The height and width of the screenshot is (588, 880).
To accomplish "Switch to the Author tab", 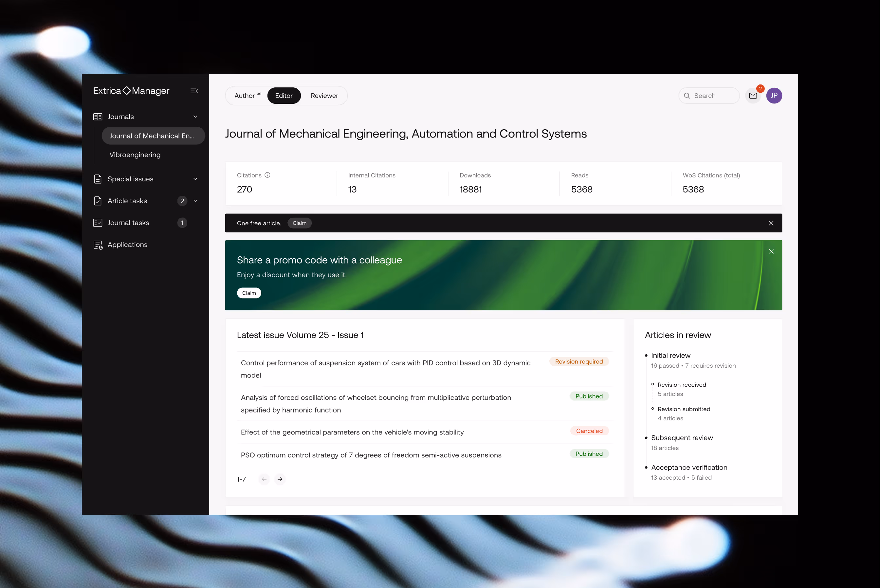I will tap(247, 96).
